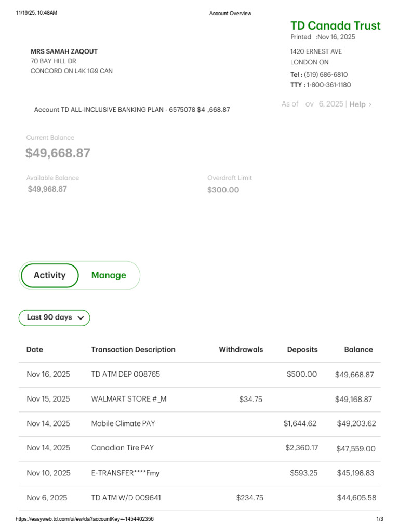Click the Account TD ALL-INCLUSIVE BANKING PLAN line

click(132, 110)
